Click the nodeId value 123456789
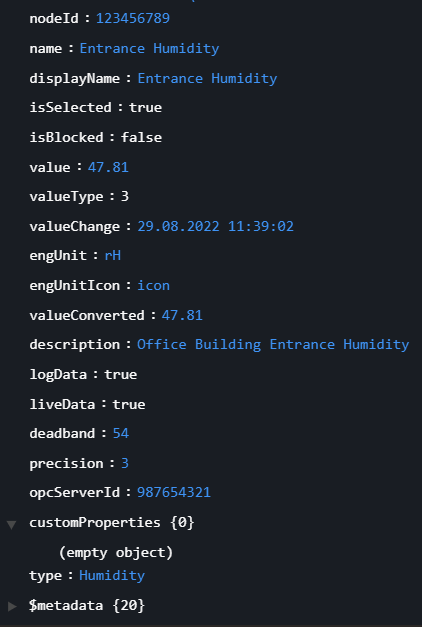This screenshot has width=422, height=627. [x=133, y=18]
